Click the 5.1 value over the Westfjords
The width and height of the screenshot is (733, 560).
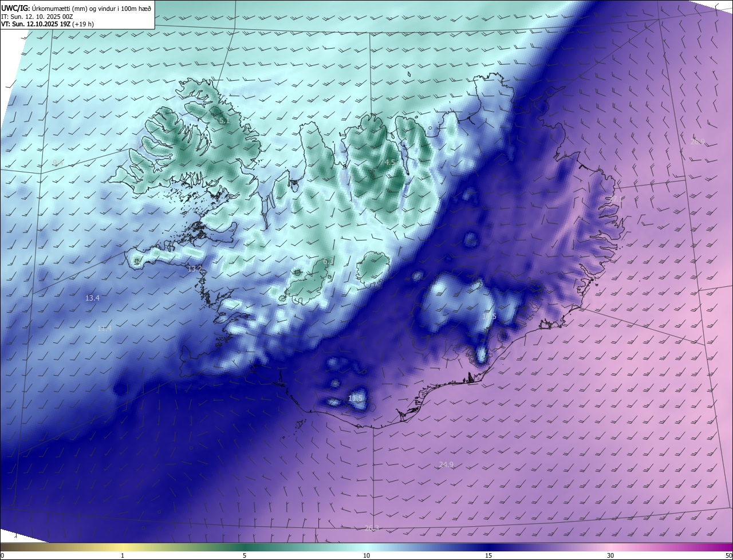[x=224, y=121]
